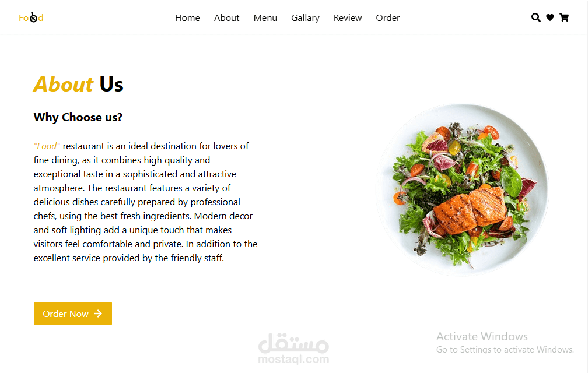Viewport: 588px width, 373px height.
Task: Click the Why Choose us? subheading
Action: tap(78, 117)
